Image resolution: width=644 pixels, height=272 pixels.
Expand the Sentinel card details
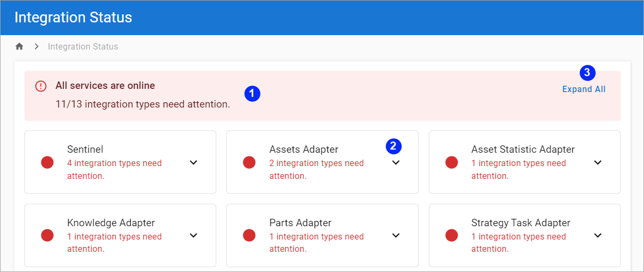193,162
